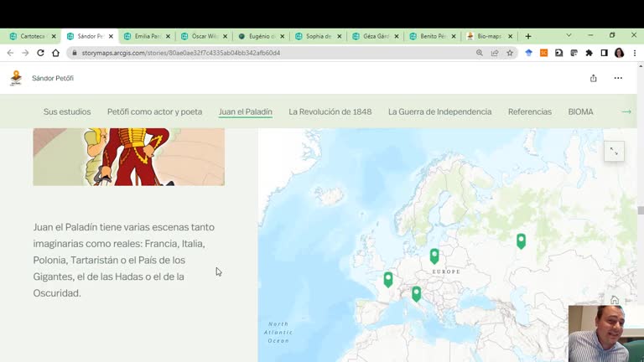The width and height of the screenshot is (644, 362).
Task: Open the Chrome profile avatar
Action: pos(620,53)
